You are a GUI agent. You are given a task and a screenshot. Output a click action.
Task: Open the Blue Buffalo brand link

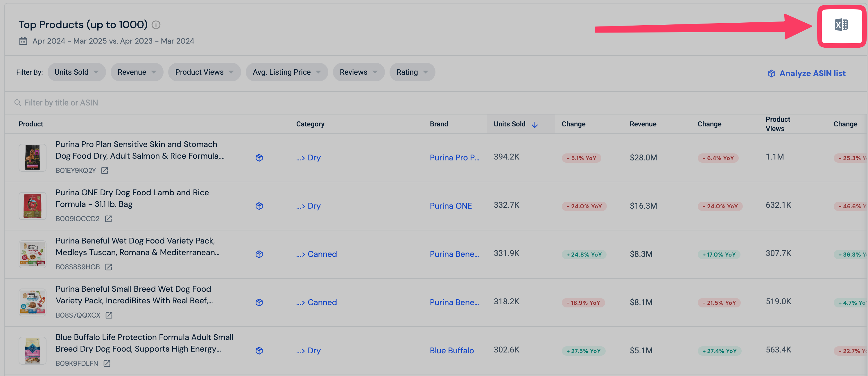tap(451, 350)
